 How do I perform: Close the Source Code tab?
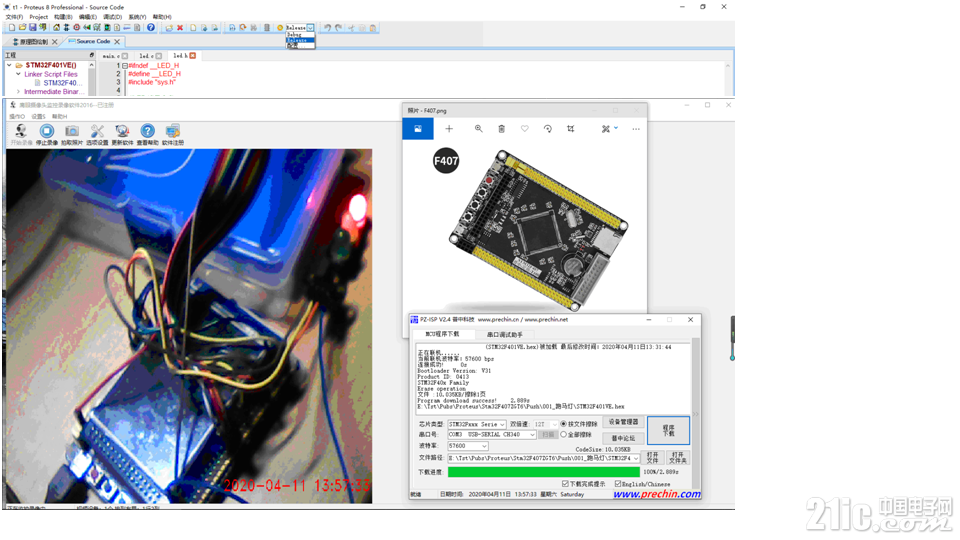click(117, 42)
